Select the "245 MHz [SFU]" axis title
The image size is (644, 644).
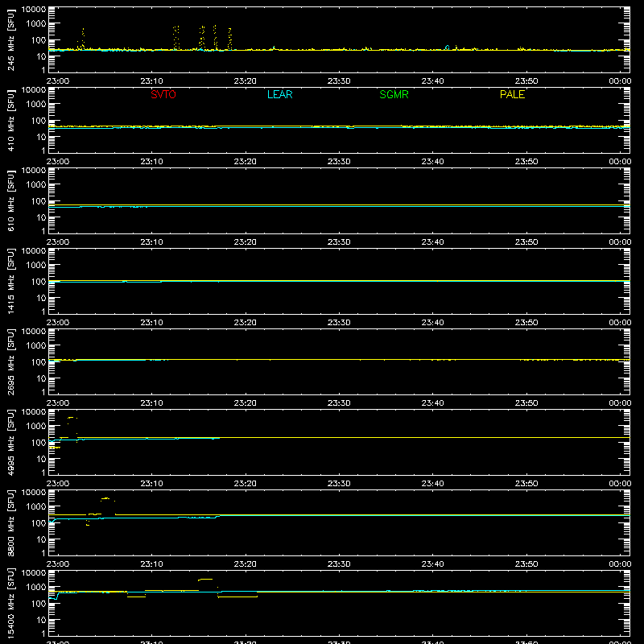click(11, 40)
